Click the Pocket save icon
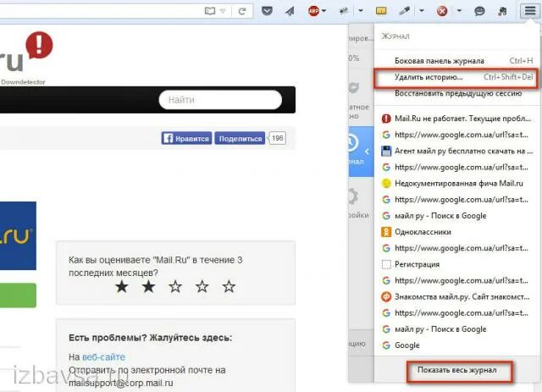542x392 pixels. (x=267, y=11)
